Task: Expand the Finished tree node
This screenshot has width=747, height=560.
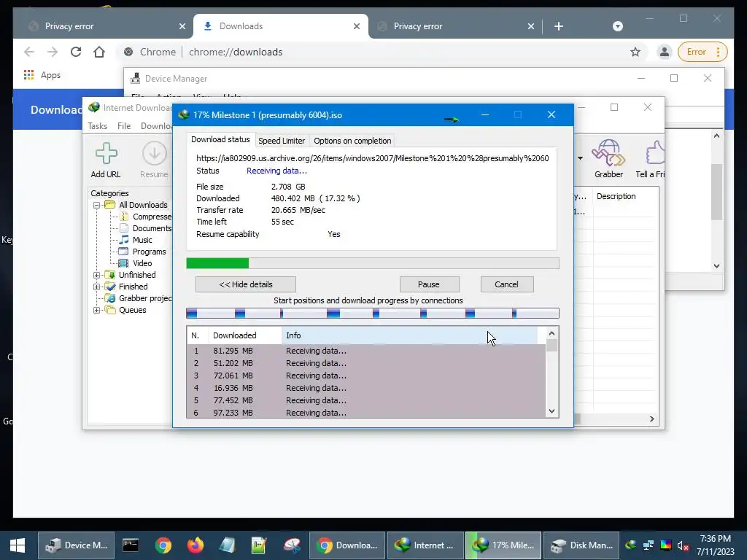Action: (97, 287)
